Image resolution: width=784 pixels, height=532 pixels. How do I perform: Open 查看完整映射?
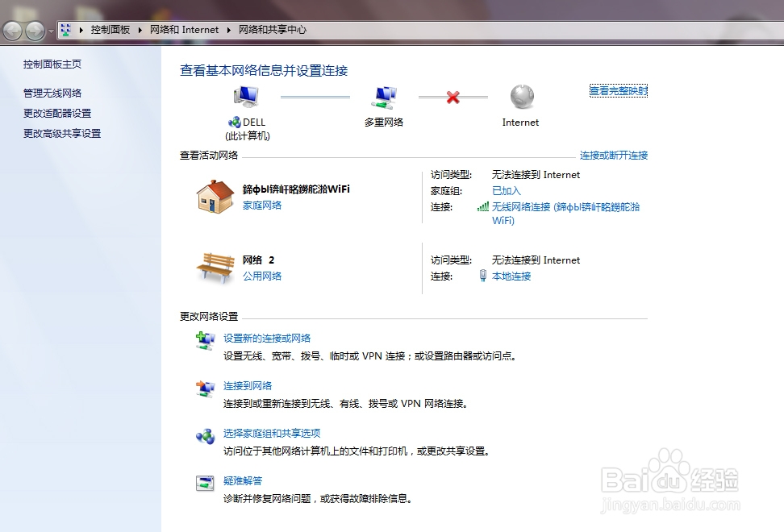pos(618,90)
